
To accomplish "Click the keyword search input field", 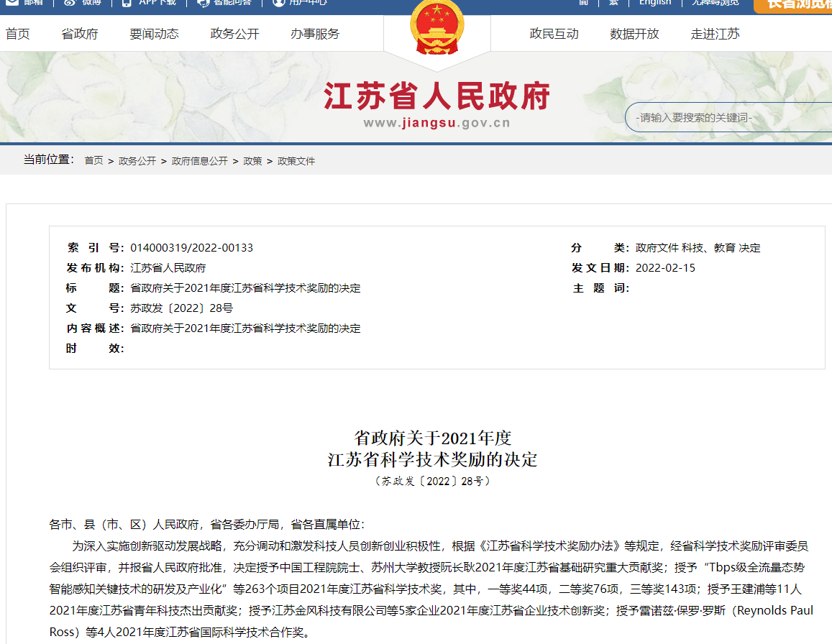I will 726,117.
